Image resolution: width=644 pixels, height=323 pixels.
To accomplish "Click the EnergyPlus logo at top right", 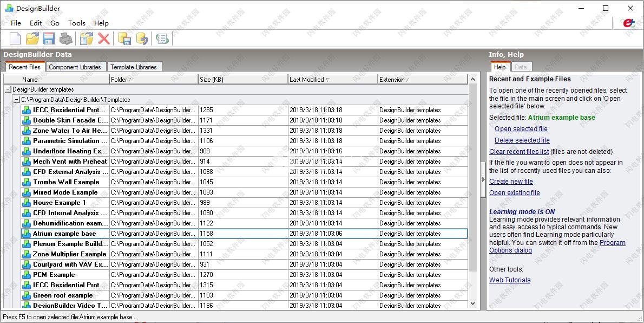I will click(628, 23).
